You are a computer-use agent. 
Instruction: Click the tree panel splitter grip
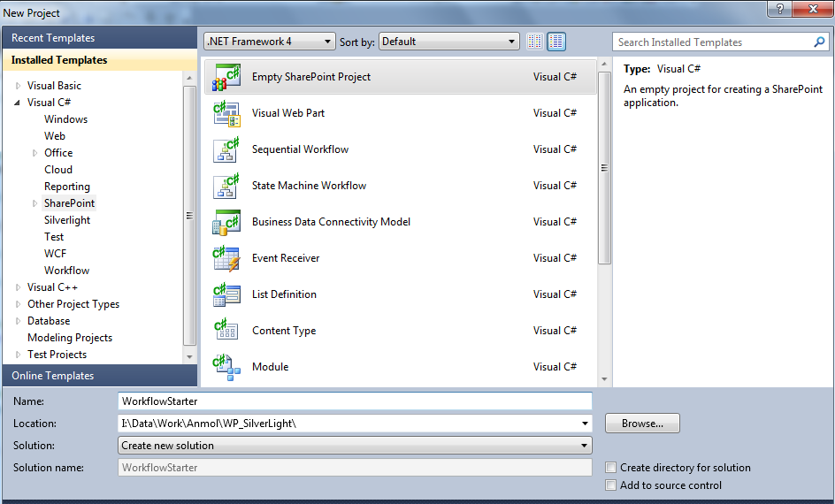coord(189,216)
